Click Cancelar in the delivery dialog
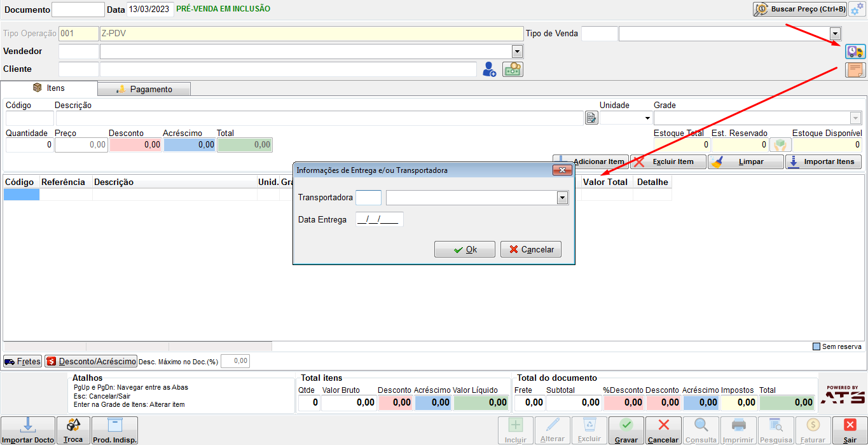The height and width of the screenshot is (445, 868). click(x=531, y=249)
